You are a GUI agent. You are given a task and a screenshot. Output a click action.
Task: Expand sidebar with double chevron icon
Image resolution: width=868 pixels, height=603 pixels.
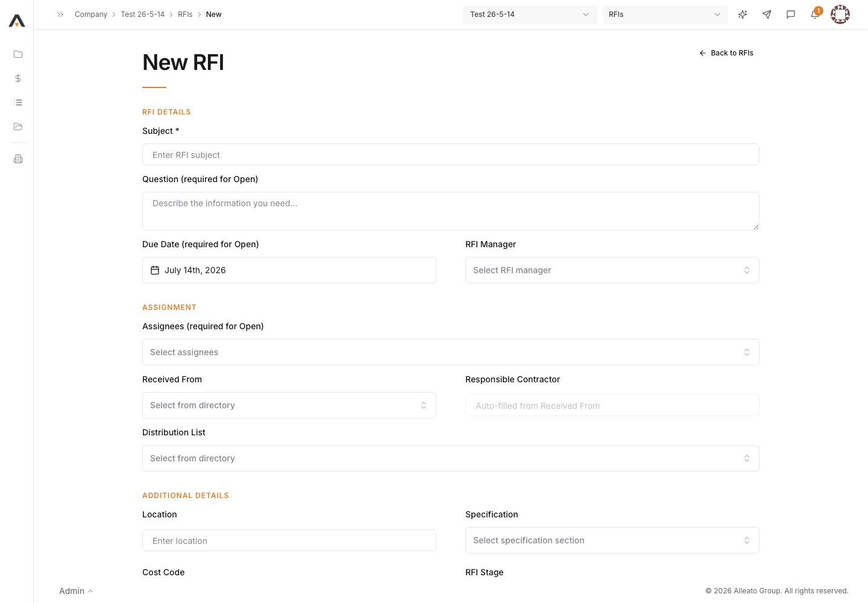(60, 14)
